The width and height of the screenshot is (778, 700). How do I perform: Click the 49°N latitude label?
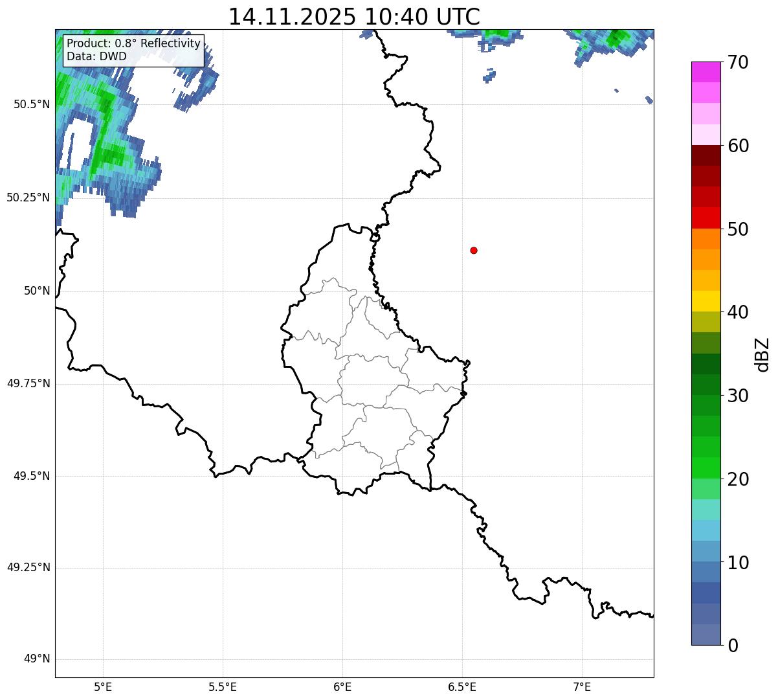click(37, 659)
